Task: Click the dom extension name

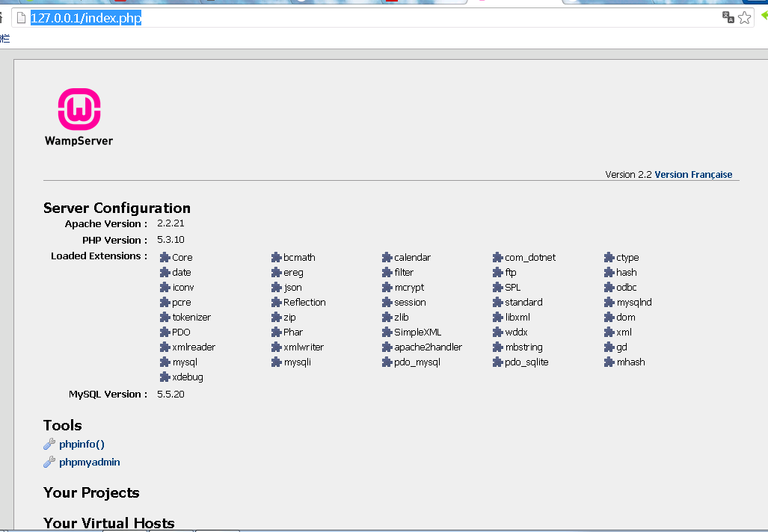Action: pos(625,317)
